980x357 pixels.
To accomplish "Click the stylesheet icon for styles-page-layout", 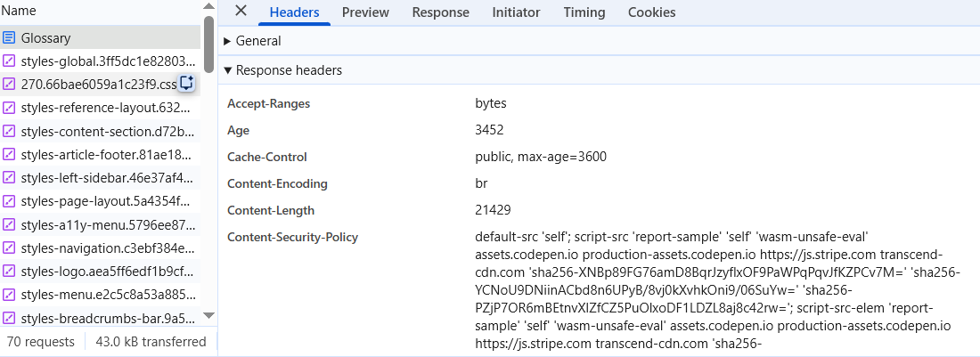I will pos(9,201).
